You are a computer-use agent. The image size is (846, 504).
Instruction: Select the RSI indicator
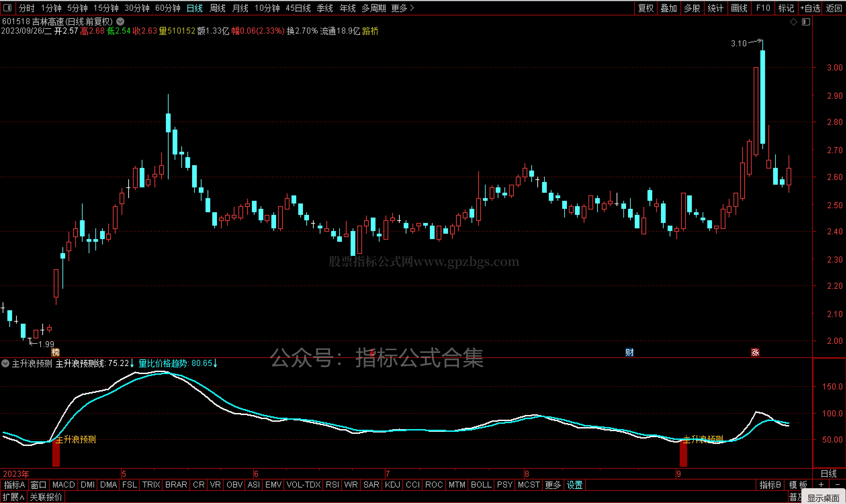tap(332, 485)
